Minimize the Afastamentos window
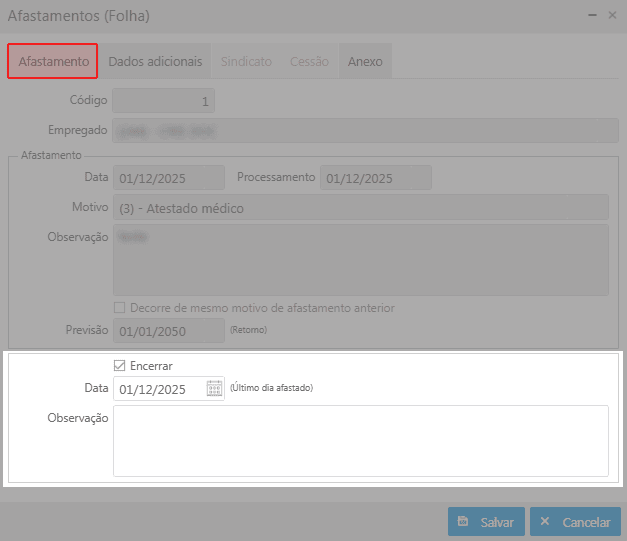The width and height of the screenshot is (627, 541). 592,15
